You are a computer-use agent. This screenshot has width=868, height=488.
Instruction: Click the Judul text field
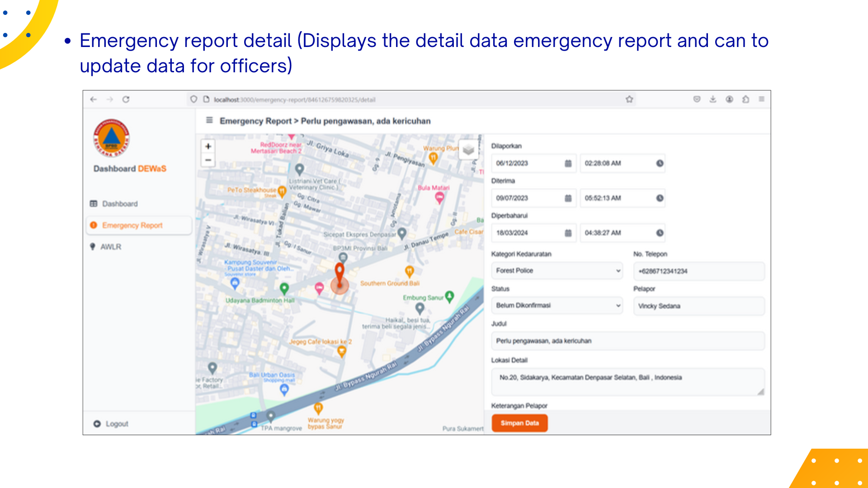click(627, 341)
